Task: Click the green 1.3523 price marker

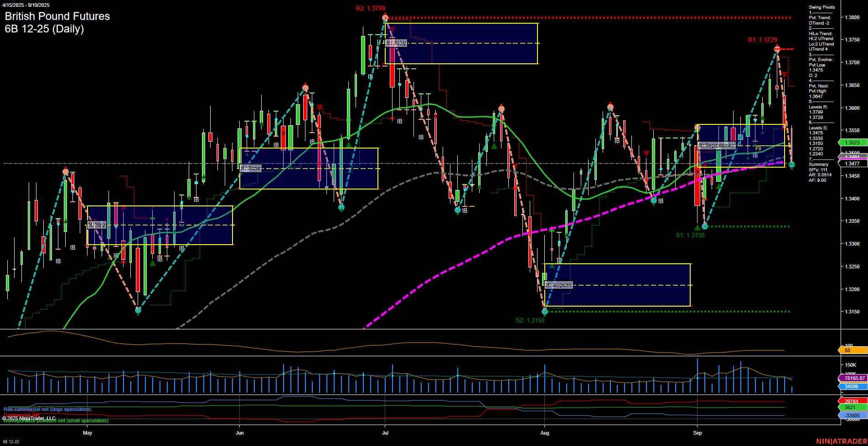Action: (852, 143)
